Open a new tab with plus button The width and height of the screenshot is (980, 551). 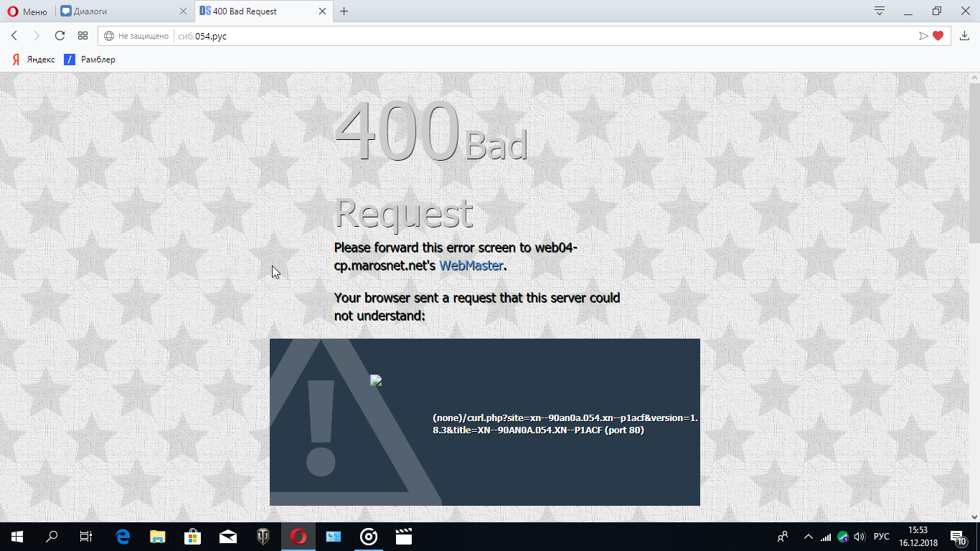click(x=344, y=11)
